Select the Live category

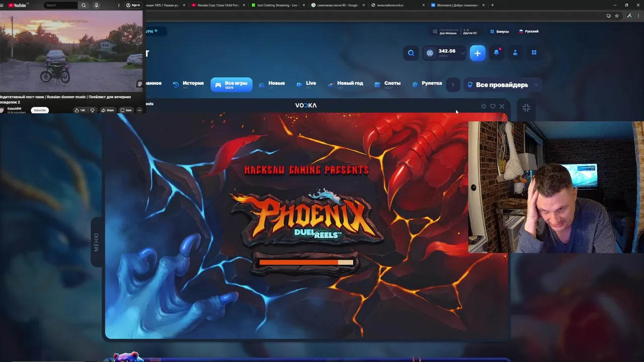point(306,84)
